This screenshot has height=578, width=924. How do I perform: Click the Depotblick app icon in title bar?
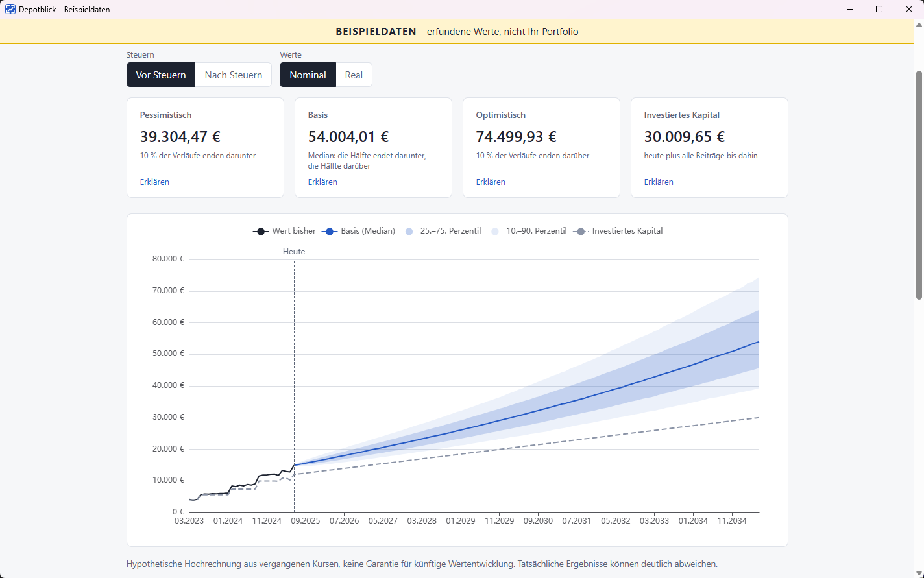10,9
